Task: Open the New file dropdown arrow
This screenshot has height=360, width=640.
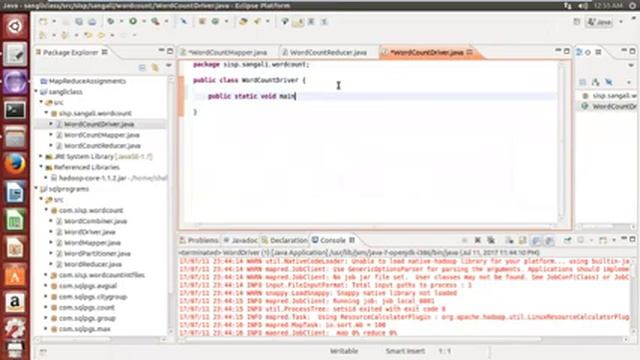Action: coord(54,21)
